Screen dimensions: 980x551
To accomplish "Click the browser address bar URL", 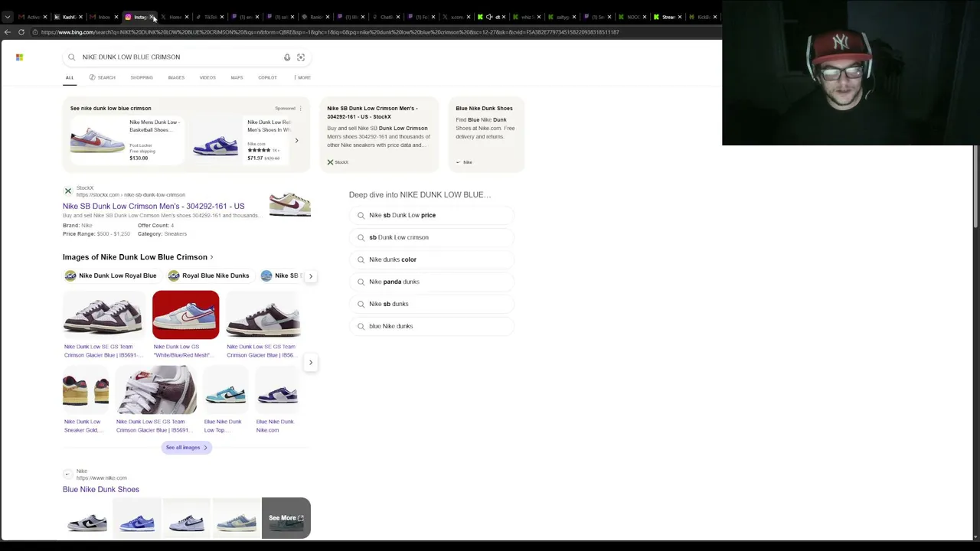I will pos(329,32).
